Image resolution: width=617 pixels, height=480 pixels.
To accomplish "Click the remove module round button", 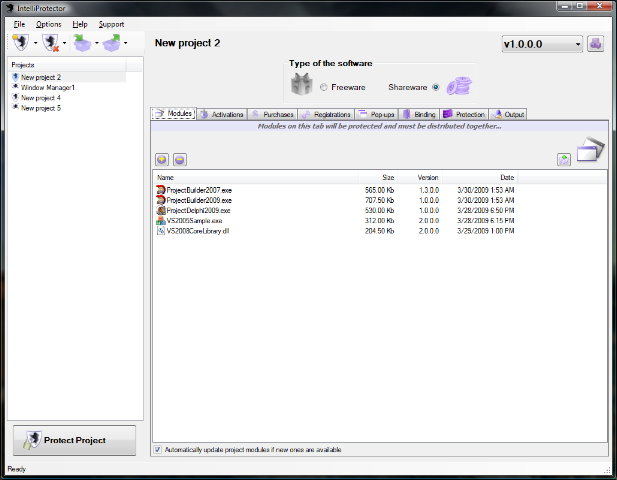I will pyautogui.click(x=179, y=159).
